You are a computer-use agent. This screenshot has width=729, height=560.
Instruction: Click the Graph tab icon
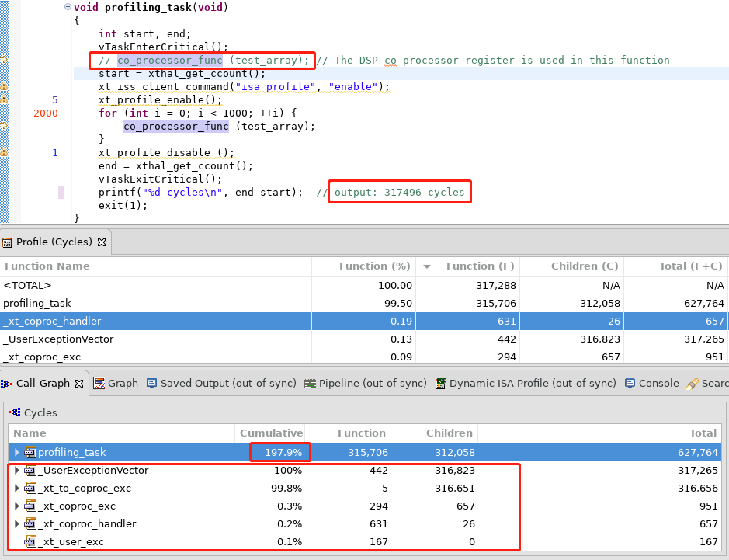[x=99, y=384]
